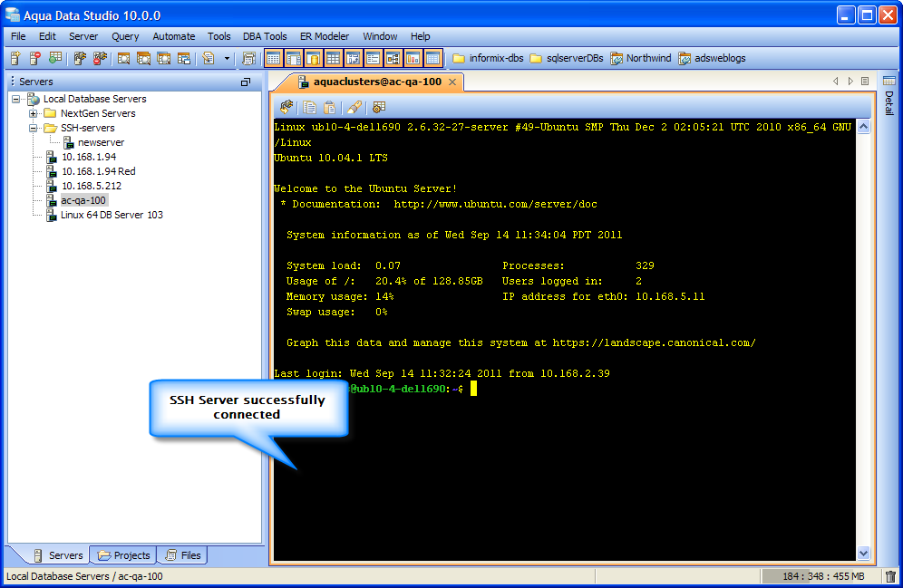The width and height of the screenshot is (903, 588).
Task: Click the Disconnect plug icon with red mark
Action: (101, 58)
